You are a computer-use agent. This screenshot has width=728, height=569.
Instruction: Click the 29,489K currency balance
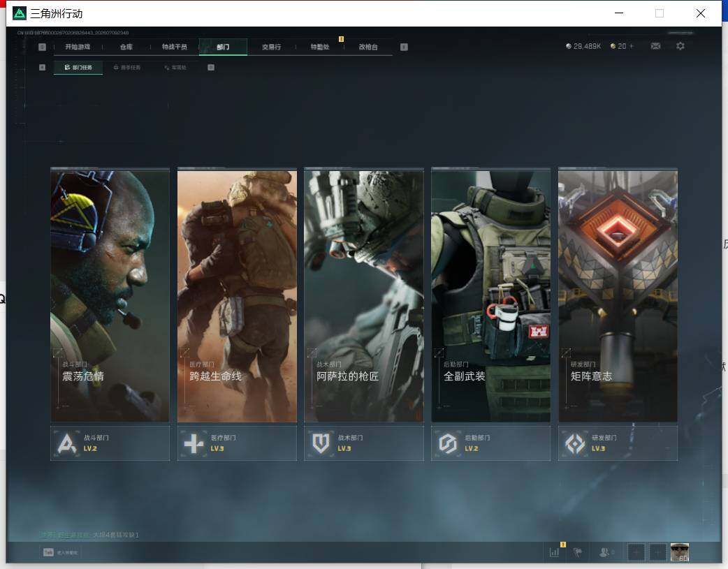583,46
